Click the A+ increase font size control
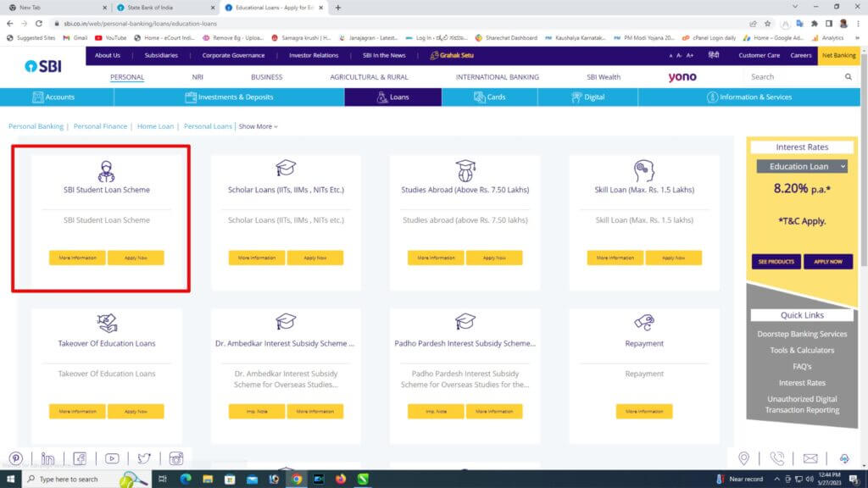Screen dimensions: 868x488 [x=690, y=55]
